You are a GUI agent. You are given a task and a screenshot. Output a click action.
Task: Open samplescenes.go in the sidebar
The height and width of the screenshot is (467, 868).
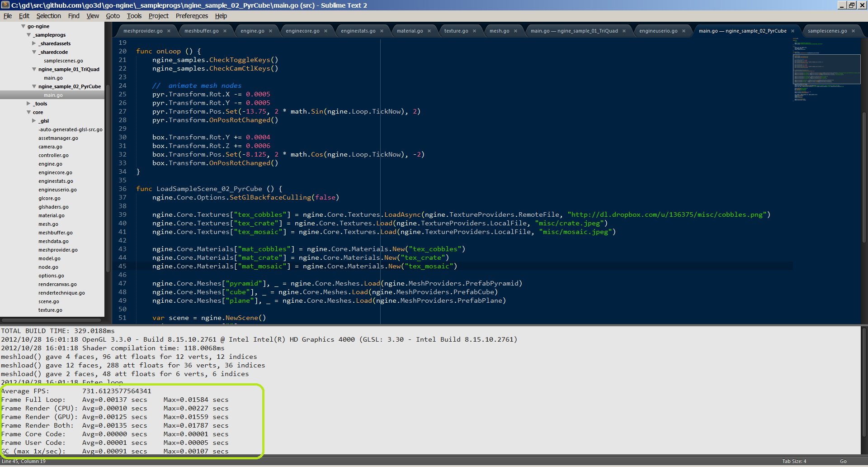click(63, 61)
